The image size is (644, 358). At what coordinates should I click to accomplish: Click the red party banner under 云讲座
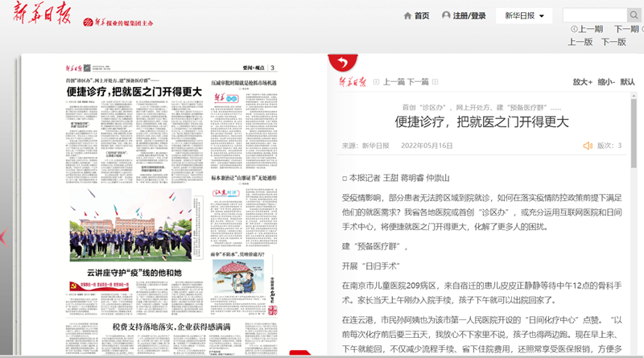99,286
